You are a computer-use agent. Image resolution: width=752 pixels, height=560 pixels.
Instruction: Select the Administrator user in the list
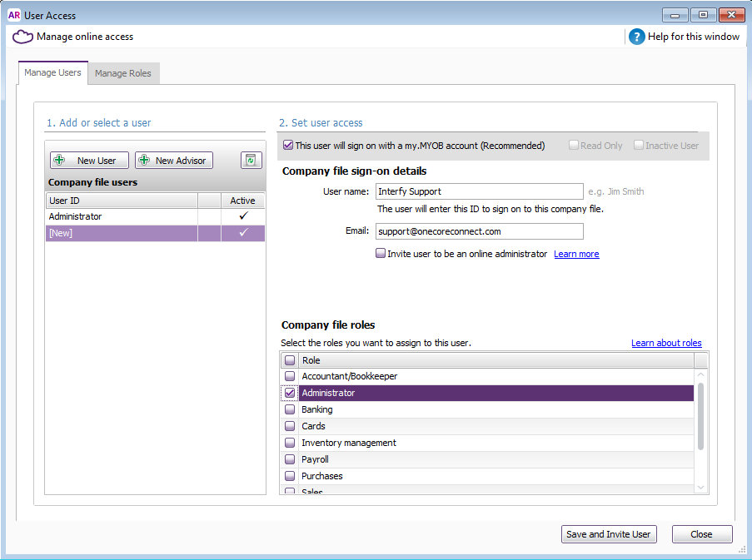pyautogui.click(x=121, y=216)
